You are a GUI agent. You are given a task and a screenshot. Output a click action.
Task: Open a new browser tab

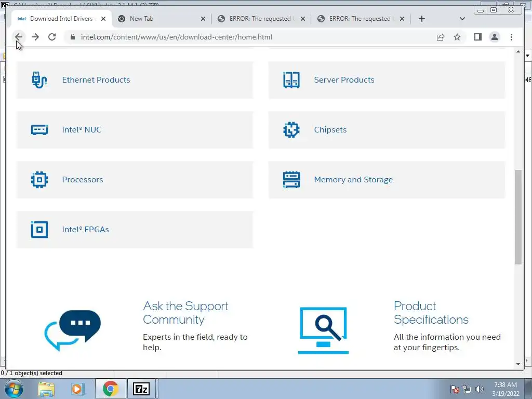pos(422,19)
